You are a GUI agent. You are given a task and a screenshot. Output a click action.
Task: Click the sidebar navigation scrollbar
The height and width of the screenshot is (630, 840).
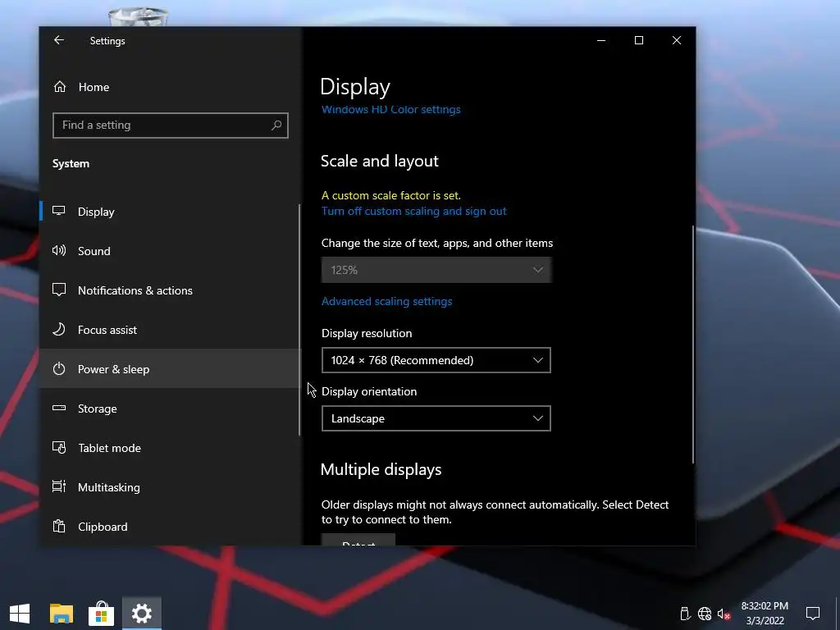[x=299, y=320]
